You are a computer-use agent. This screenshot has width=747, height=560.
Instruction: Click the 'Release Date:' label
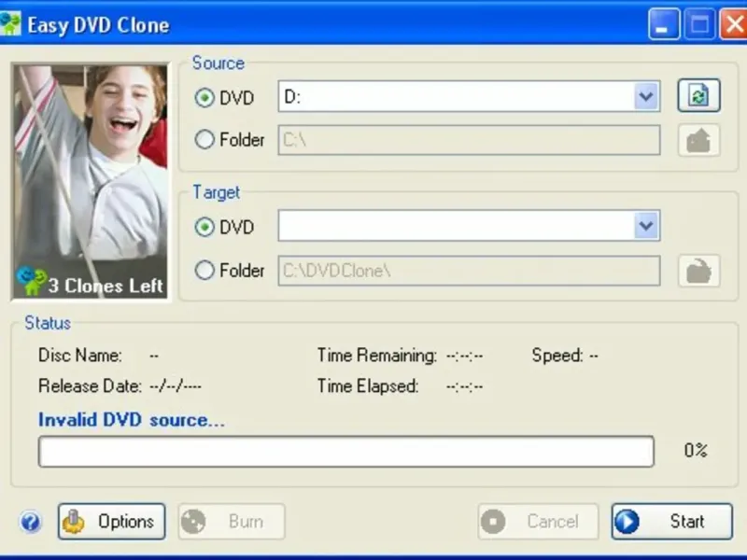[90, 385]
